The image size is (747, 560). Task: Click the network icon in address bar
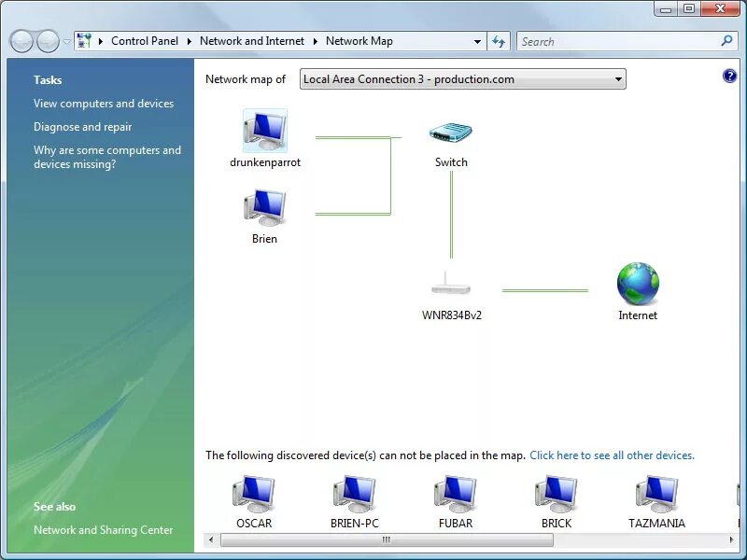pos(84,41)
